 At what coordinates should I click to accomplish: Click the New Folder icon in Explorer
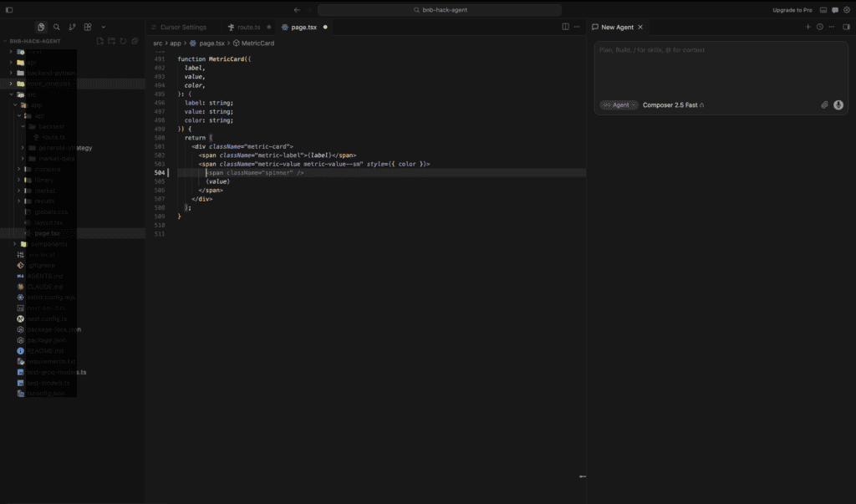pyautogui.click(x=111, y=41)
